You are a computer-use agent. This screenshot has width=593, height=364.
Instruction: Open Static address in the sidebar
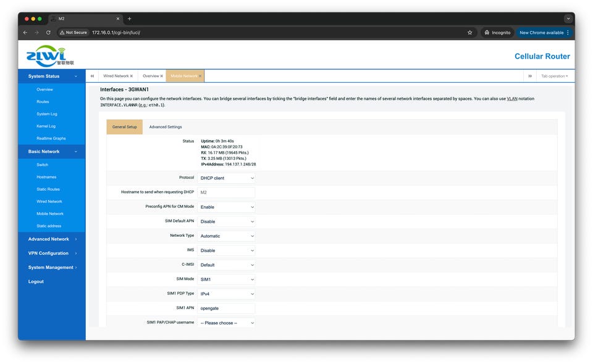click(x=49, y=226)
